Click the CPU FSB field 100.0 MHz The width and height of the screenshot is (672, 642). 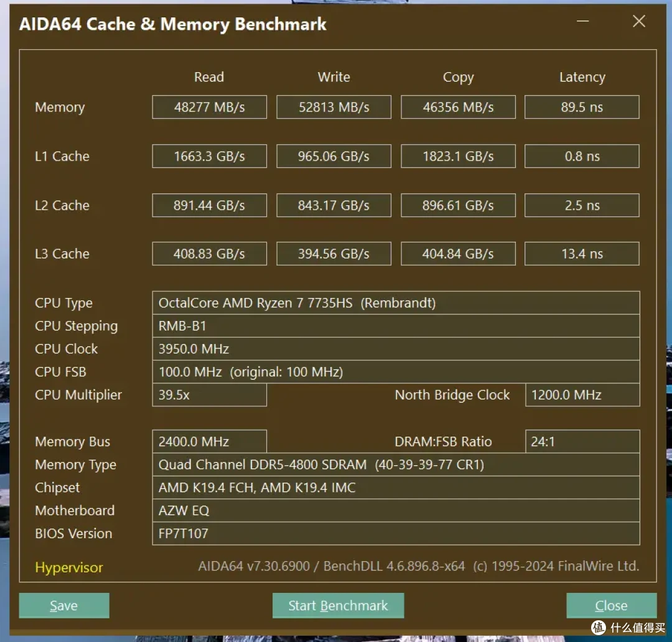pyautogui.click(x=396, y=371)
